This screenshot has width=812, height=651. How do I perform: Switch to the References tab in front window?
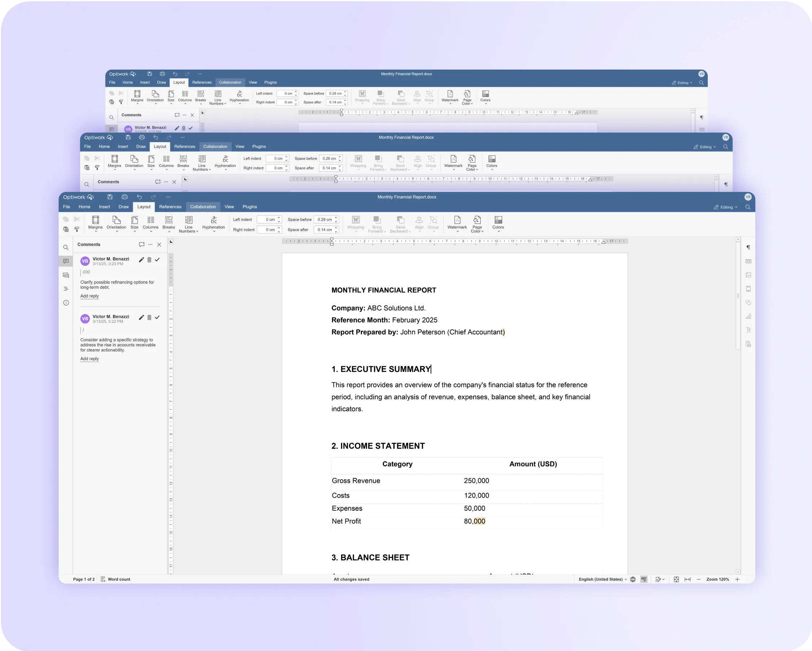coord(170,207)
